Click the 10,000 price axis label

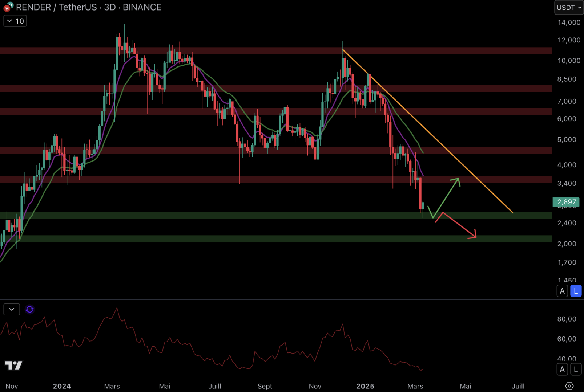pyautogui.click(x=569, y=61)
